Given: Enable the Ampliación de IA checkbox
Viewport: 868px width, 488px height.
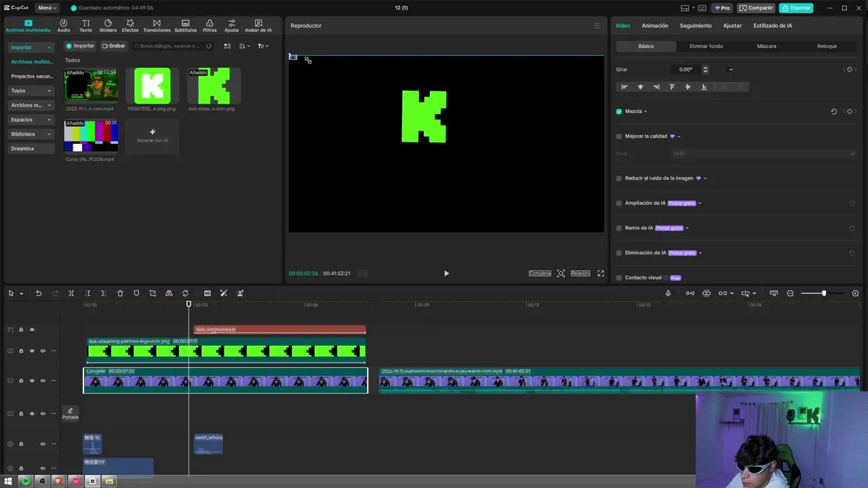Looking at the screenshot, I should click(x=618, y=203).
